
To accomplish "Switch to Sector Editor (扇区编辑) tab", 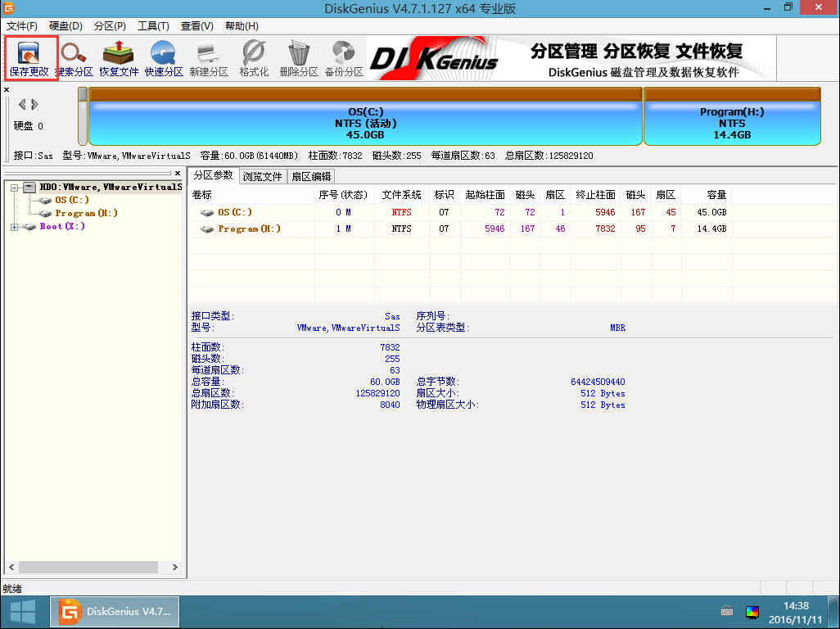I will [x=311, y=176].
